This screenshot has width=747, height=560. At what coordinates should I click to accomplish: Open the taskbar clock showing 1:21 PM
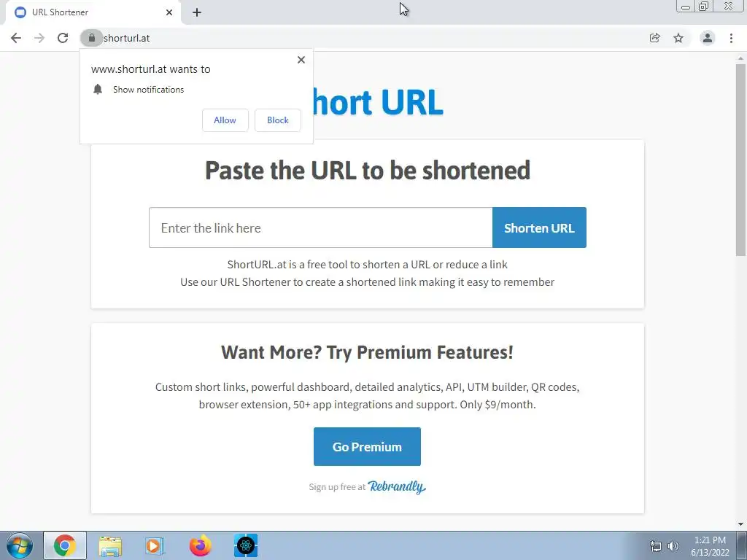pyautogui.click(x=710, y=546)
